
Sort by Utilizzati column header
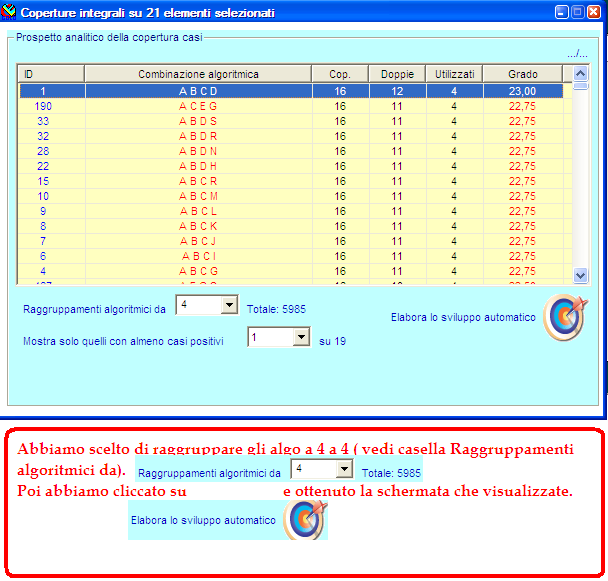(x=454, y=74)
